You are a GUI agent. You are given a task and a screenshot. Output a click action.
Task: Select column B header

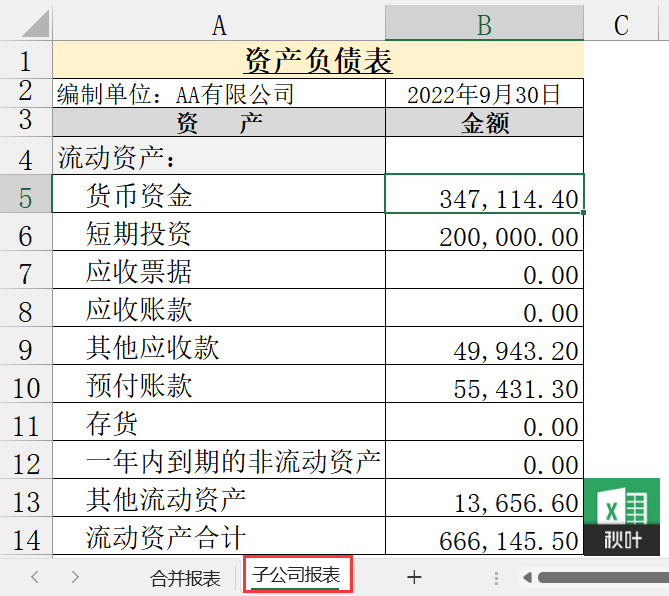[x=484, y=23]
